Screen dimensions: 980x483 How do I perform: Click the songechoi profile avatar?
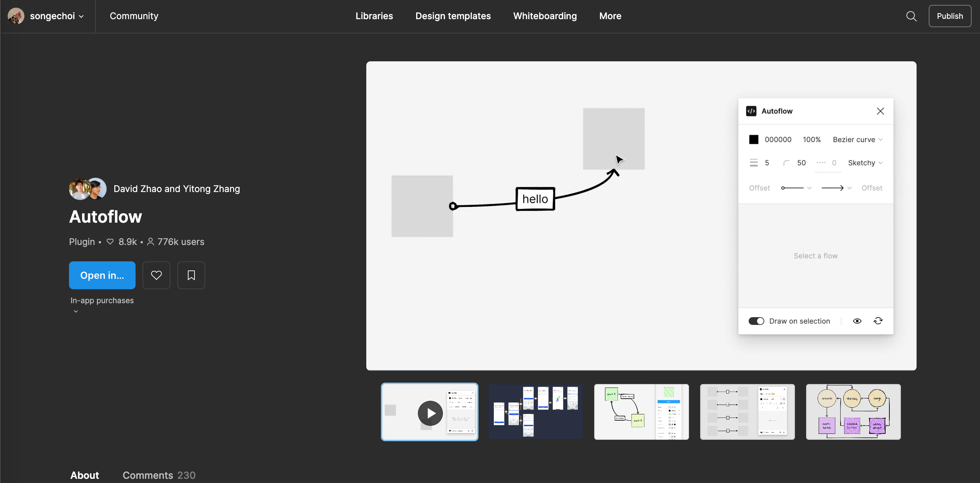coord(16,16)
